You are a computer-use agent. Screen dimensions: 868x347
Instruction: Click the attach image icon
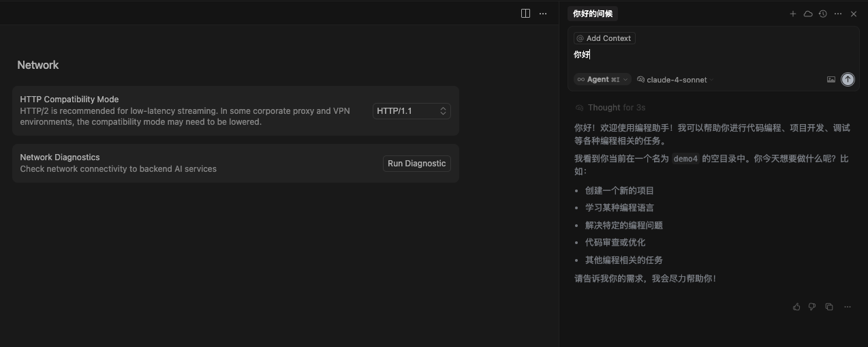click(x=831, y=80)
